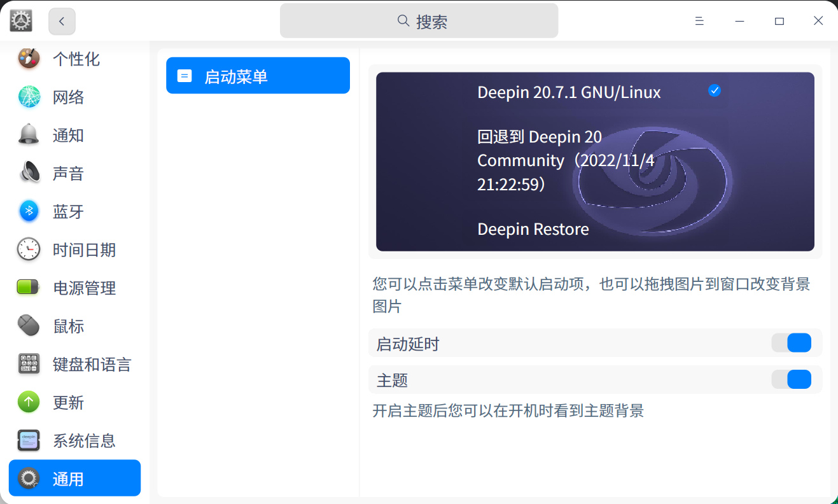
Task: Open the 时间日期 settings label
Action: (85, 250)
